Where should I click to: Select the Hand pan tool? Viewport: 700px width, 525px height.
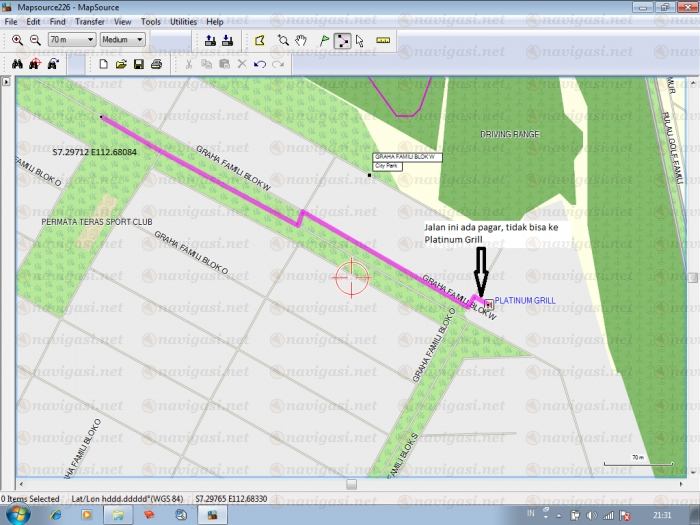pos(301,40)
